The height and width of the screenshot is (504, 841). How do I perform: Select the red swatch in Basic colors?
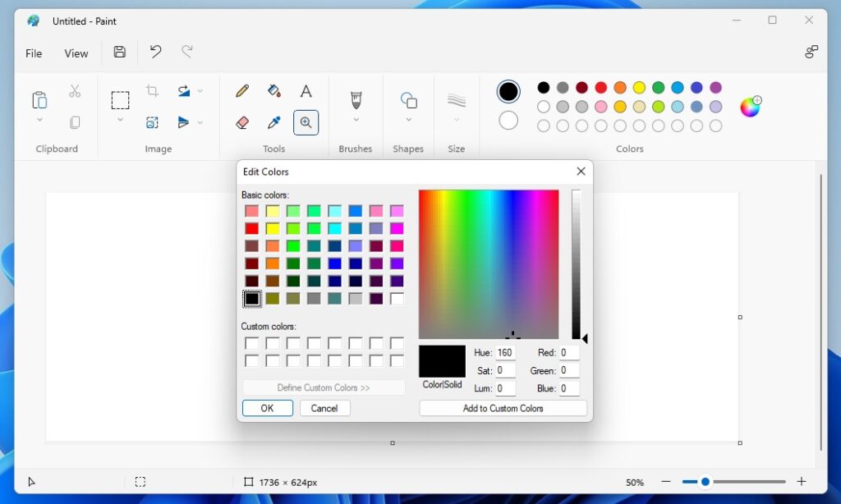251,228
